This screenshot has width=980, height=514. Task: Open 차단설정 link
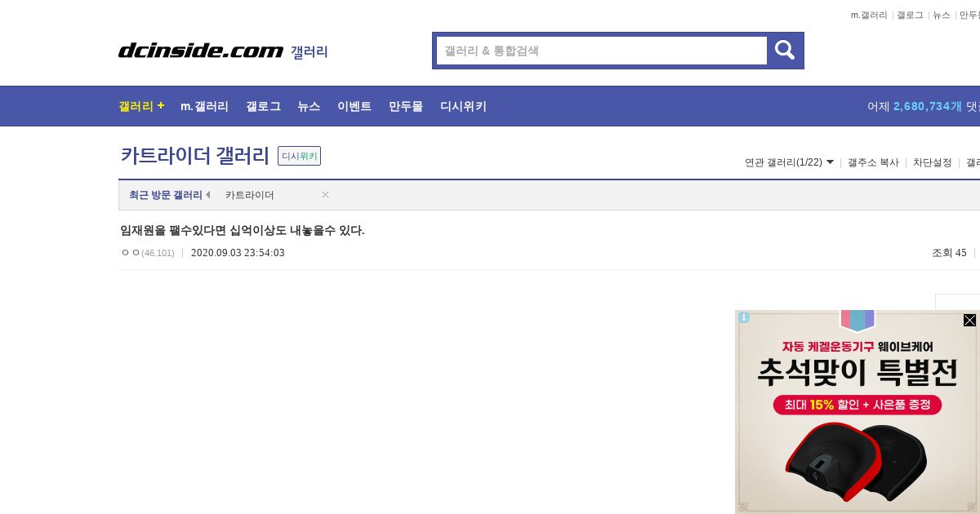pyautogui.click(x=932, y=162)
